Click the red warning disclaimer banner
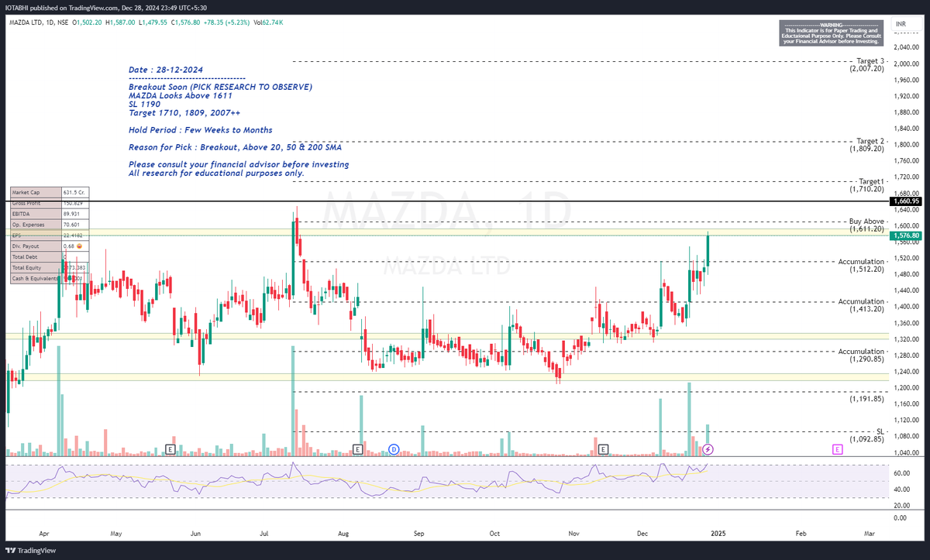This screenshot has height=560, width=930. [830, 33]
